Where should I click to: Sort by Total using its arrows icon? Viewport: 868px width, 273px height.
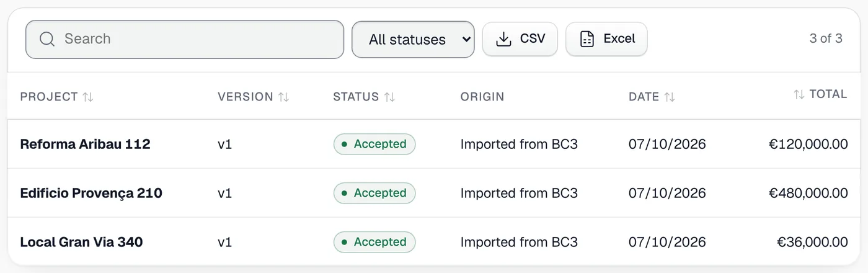[x=799, y=94]
